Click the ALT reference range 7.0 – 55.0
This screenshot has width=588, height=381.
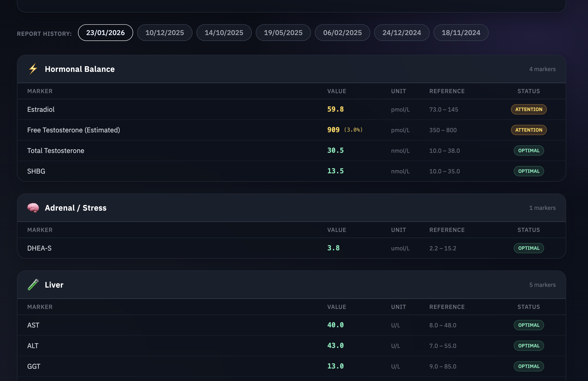coord(443,346)
